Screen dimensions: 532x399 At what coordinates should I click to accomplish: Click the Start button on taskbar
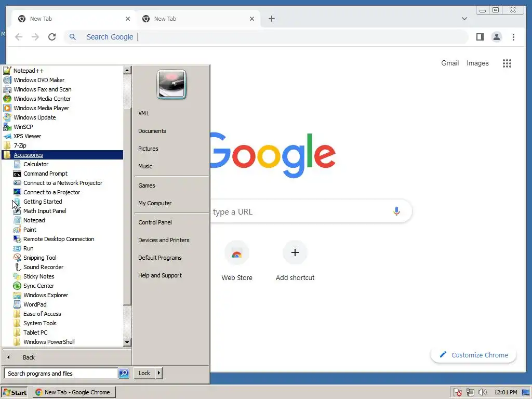[x=15, y=393]
